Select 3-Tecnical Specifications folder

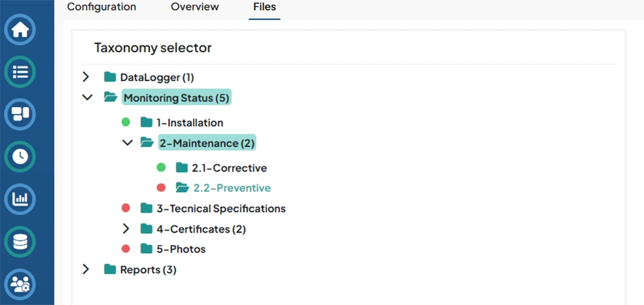pos(221,208)
